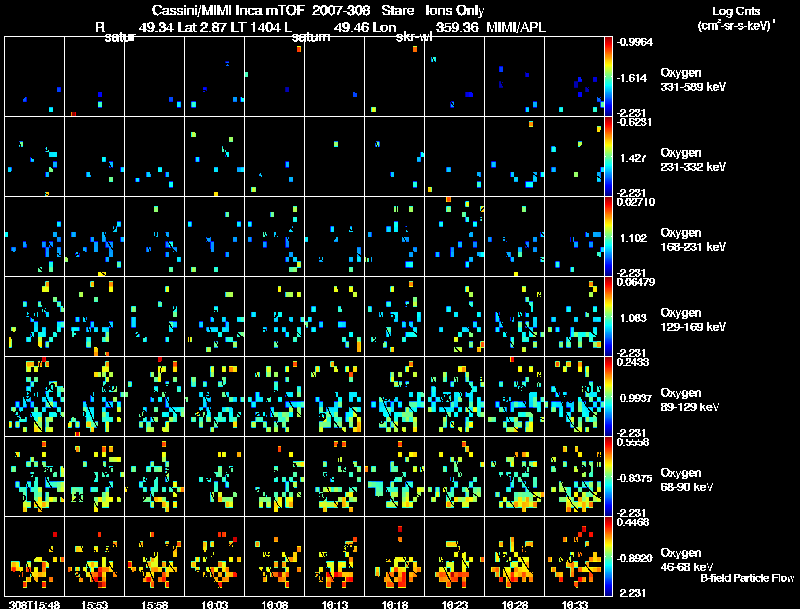The width and height of the screenshot is (800, 609).
Task: Click the '16:33' time axis label
Action: 574,604
